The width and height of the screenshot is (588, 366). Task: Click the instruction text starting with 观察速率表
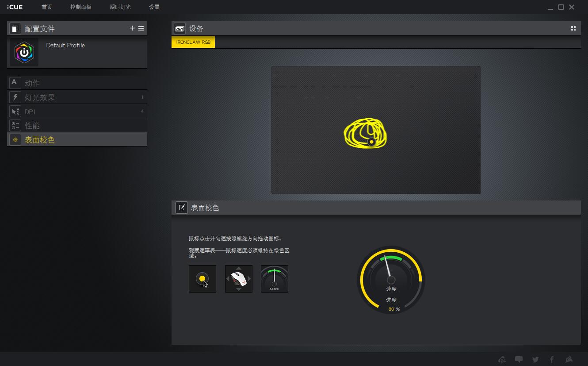point(239,253)
